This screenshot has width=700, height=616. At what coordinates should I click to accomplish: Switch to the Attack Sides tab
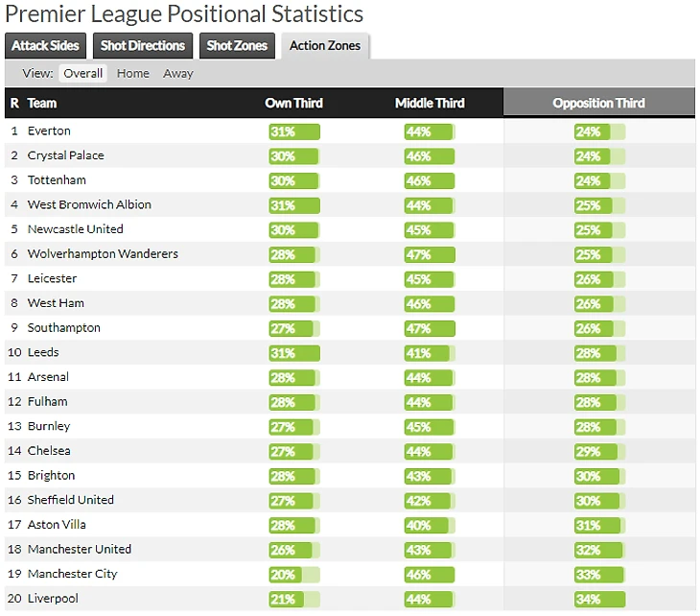[46, 45]
